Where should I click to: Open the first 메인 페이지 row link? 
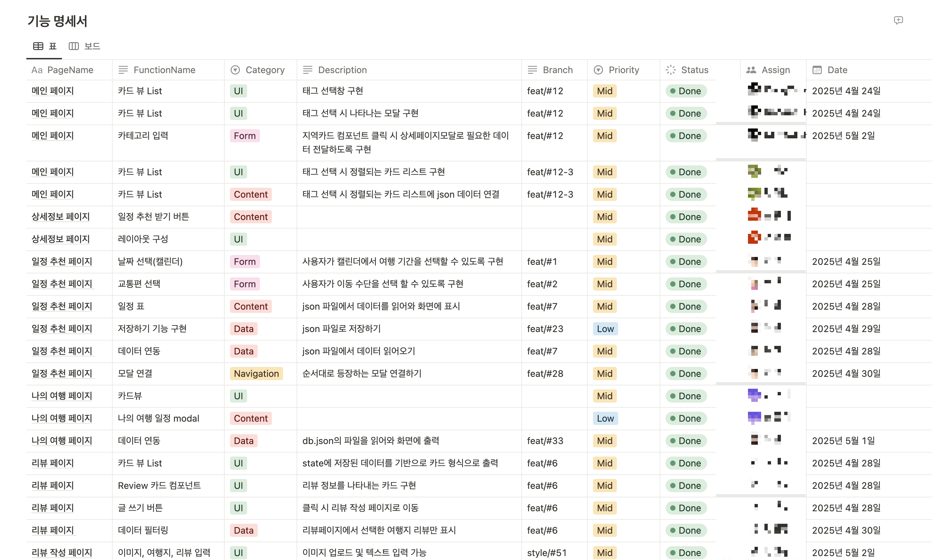pos(52,91)
